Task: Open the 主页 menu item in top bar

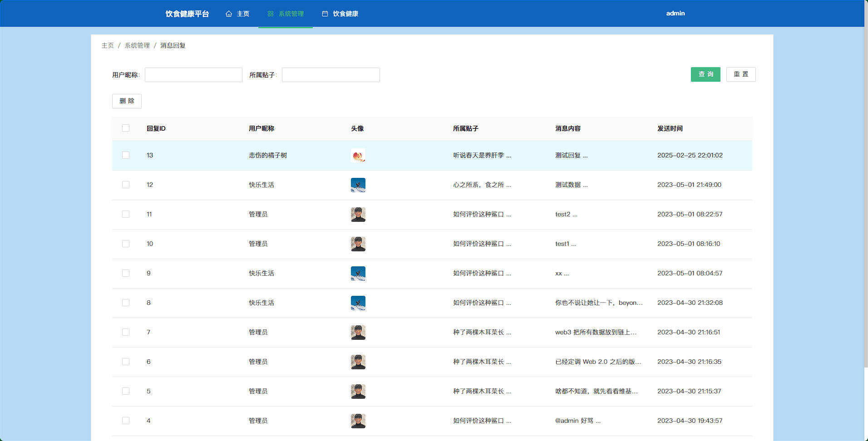Action: tap(237, 14)
